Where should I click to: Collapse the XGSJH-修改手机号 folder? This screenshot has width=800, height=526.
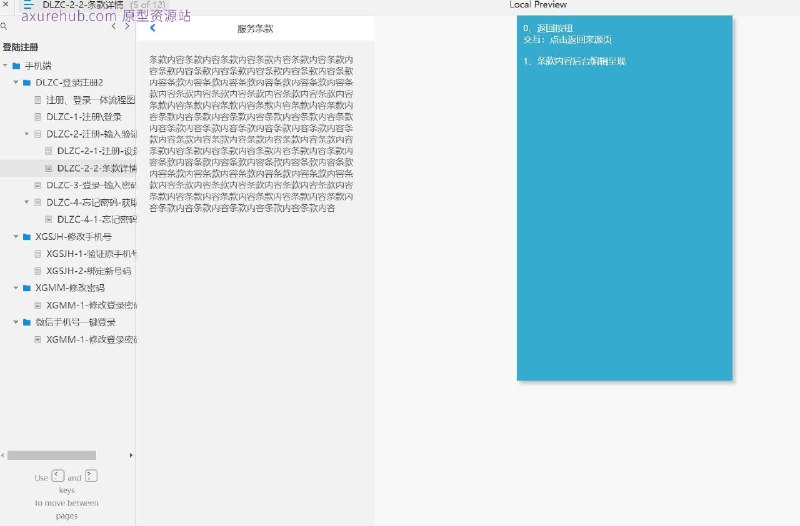(x=16, y=236)
